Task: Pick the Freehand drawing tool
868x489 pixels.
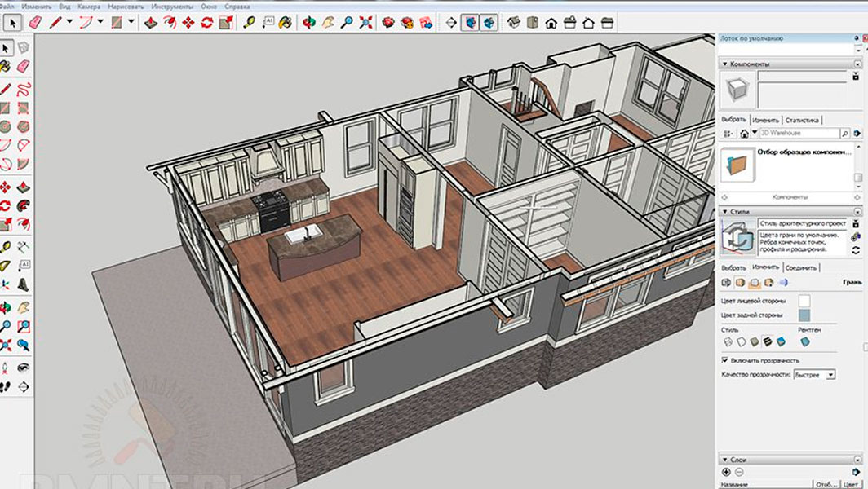Action: point(23,89)
